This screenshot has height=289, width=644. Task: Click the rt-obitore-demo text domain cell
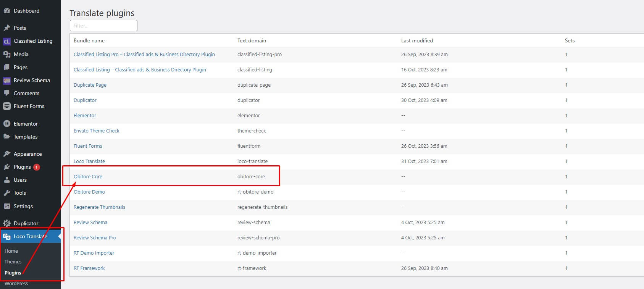coord(255,192)
